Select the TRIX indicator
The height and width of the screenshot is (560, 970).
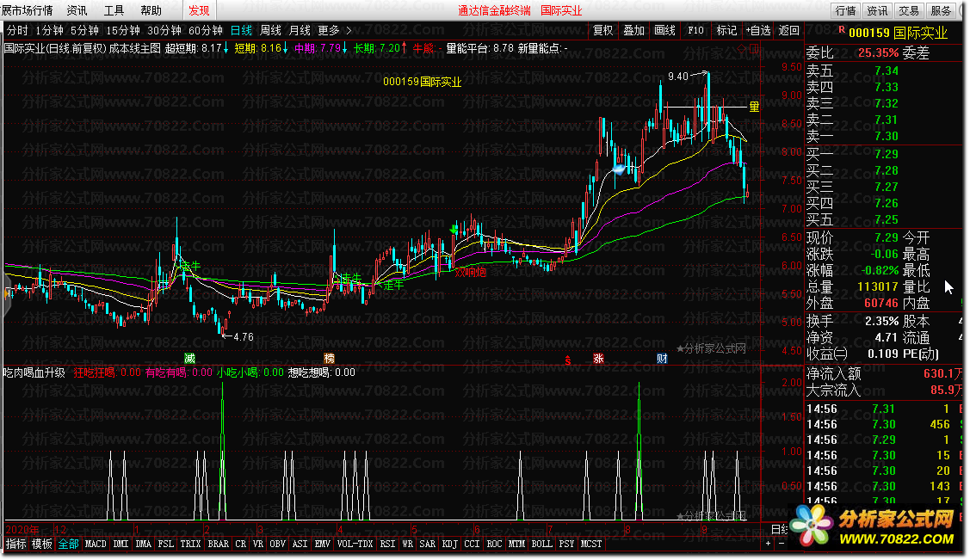click(190, 544)
